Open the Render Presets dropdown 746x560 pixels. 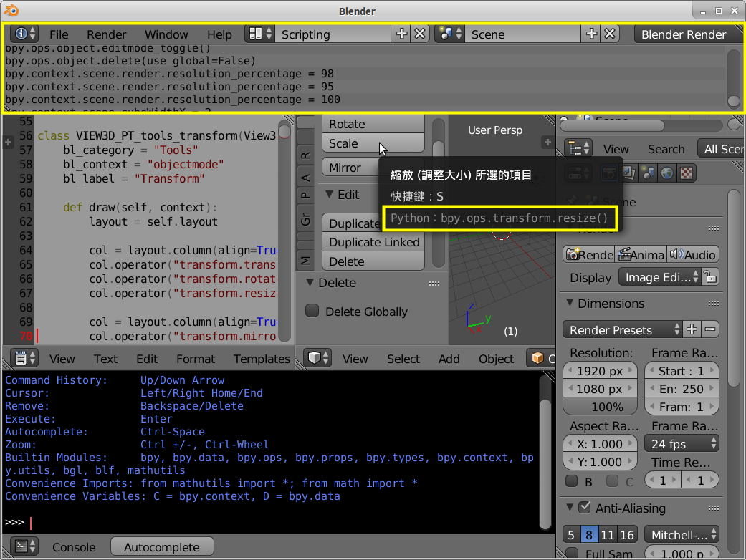(621, 330)
